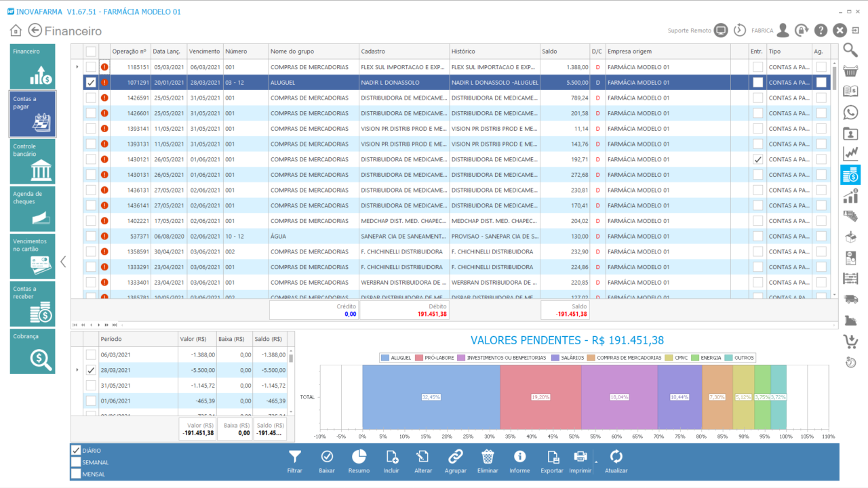Click the Suporte Remoto monitor icon

[x=721, y=30]
